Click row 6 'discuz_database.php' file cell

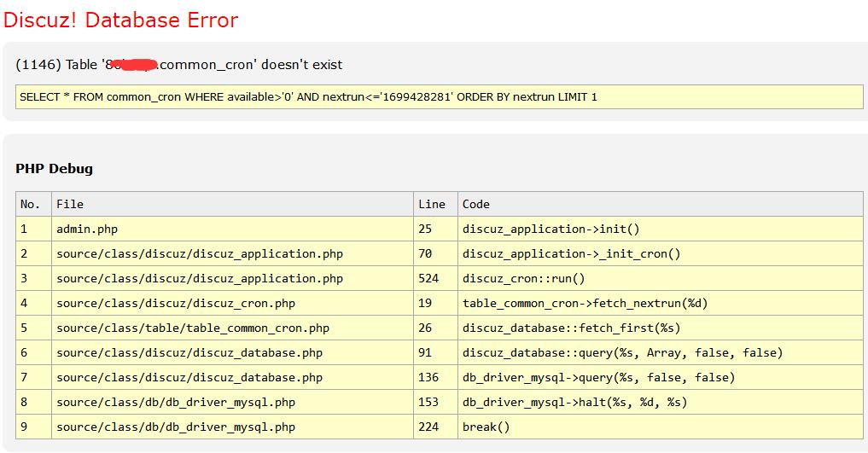232,353
